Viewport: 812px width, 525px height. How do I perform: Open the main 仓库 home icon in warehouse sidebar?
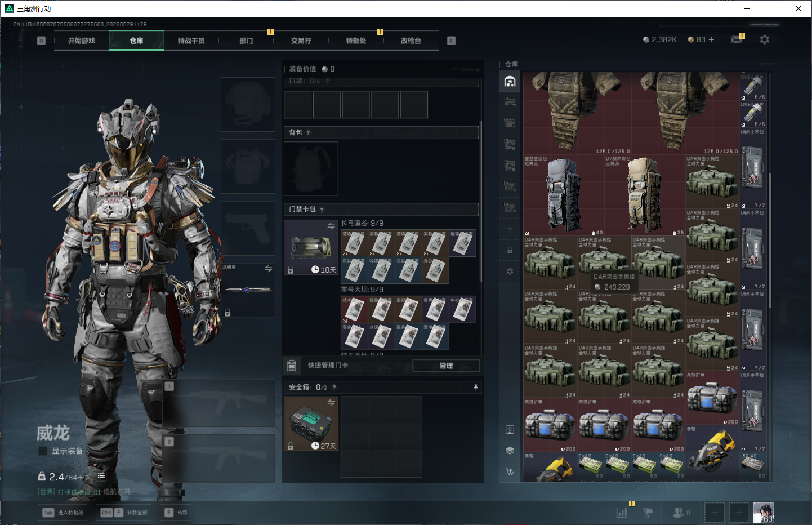pyautogui.click(x=510, y=82)
